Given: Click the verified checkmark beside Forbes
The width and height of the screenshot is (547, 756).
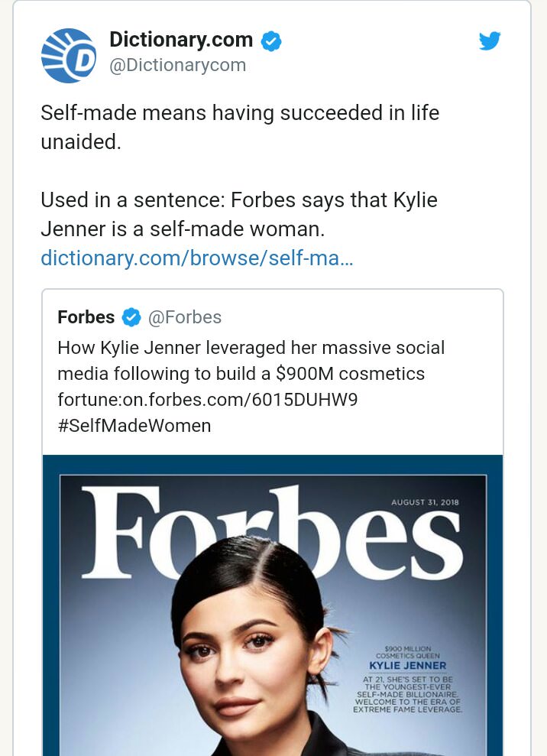Looking at the screenshot, I should click(x=131, y=317).
